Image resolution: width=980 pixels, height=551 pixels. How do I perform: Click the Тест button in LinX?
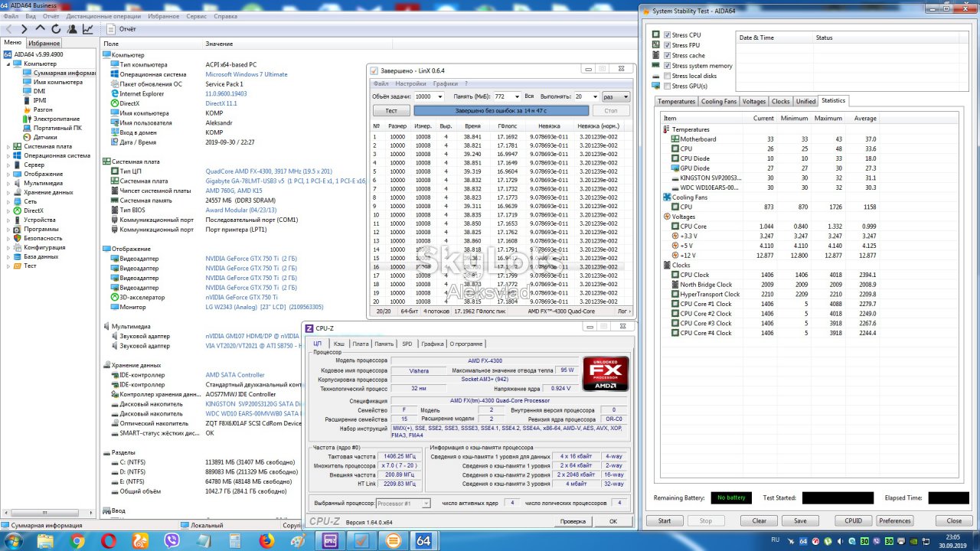[x=391, y=111]
